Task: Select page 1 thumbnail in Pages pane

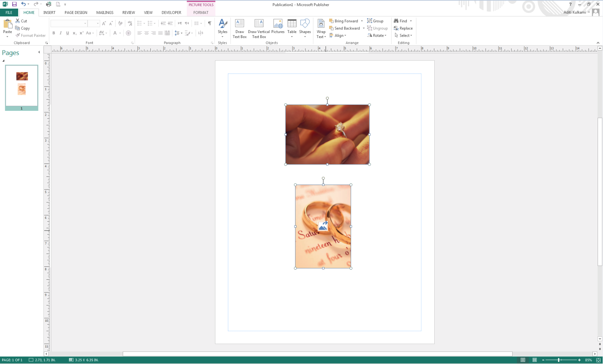Action: click(21, 86)
